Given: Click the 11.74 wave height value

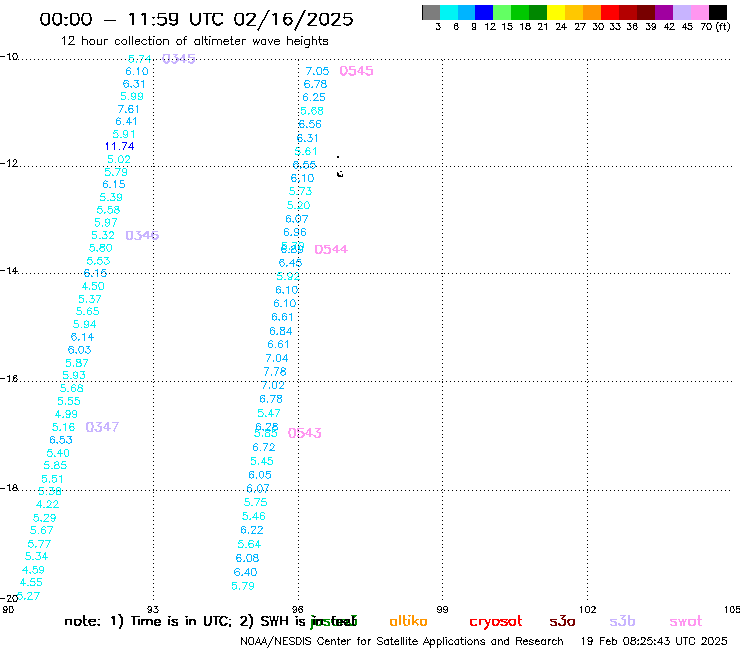Looking at the screenshot, I should [119, 146].
